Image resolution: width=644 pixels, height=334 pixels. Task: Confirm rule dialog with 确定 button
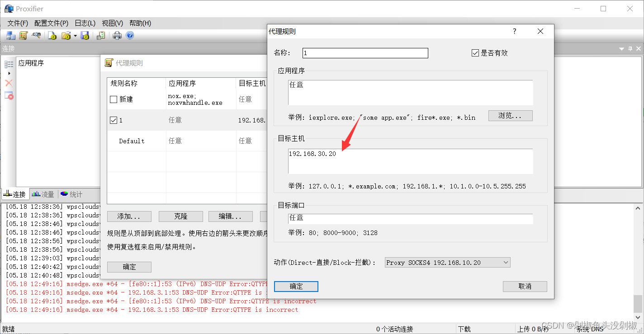pyautogui.click(x=296, y=287)
